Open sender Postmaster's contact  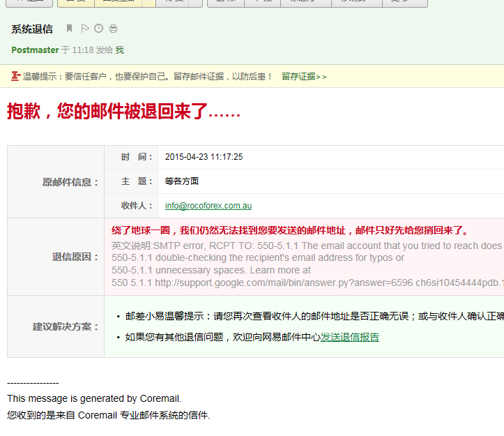(35, 50)
